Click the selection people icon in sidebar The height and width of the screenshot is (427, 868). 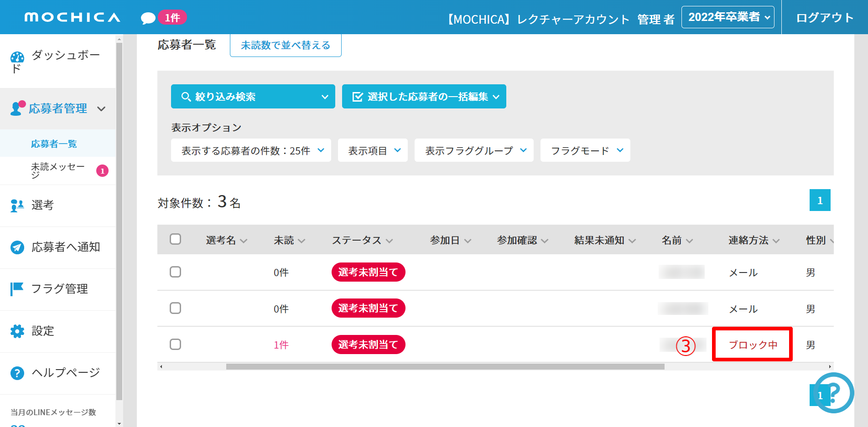point(17,206)
